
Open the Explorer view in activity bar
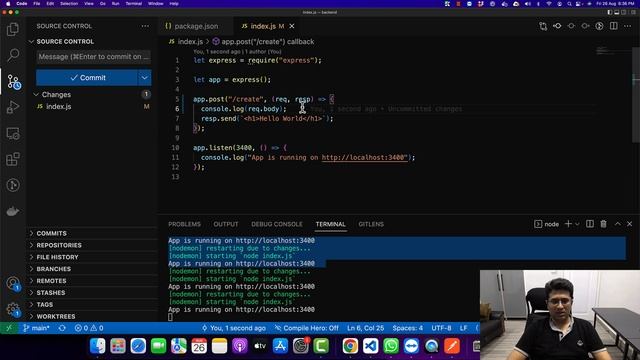pyautogui.click(x=13, y=29)
